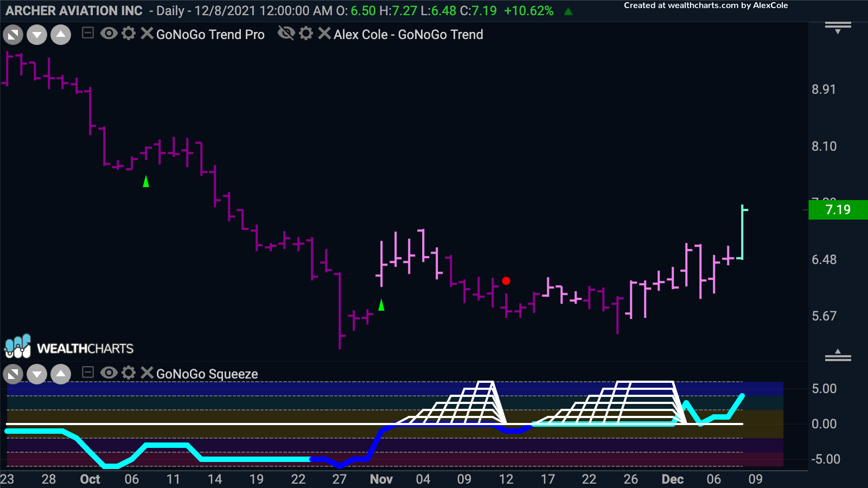Click the Nov date axis label
This screenshot has width=868, height=488.
(x=381, y=479)
